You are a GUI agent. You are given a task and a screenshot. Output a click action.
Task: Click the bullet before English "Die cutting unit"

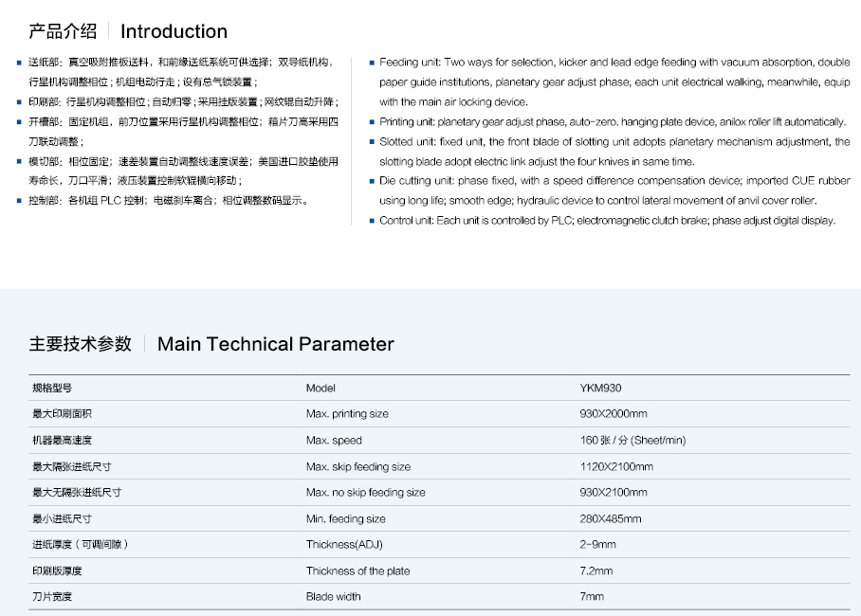click(372, 181)
